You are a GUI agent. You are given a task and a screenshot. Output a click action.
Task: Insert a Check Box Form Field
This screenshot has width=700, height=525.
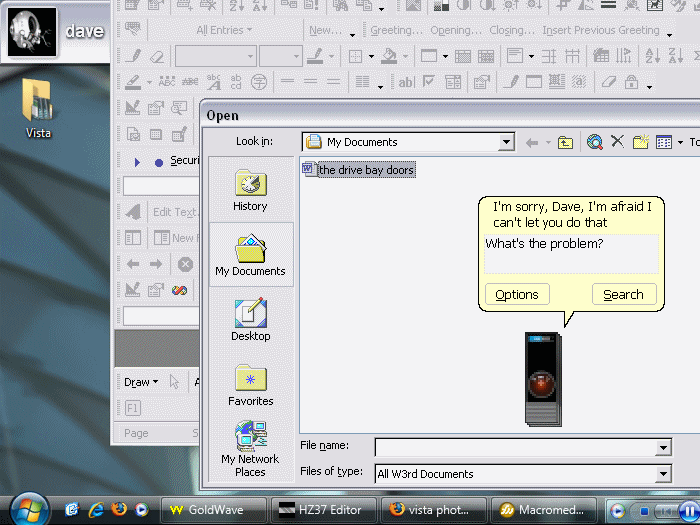[429, 82]
